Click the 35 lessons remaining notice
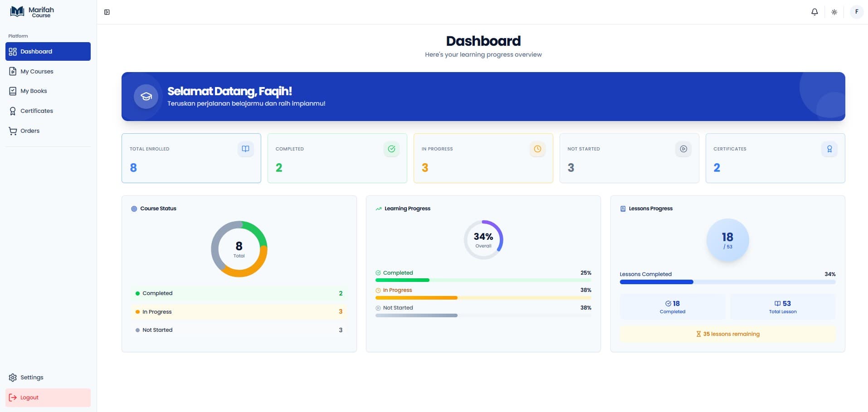 point(727,334)
